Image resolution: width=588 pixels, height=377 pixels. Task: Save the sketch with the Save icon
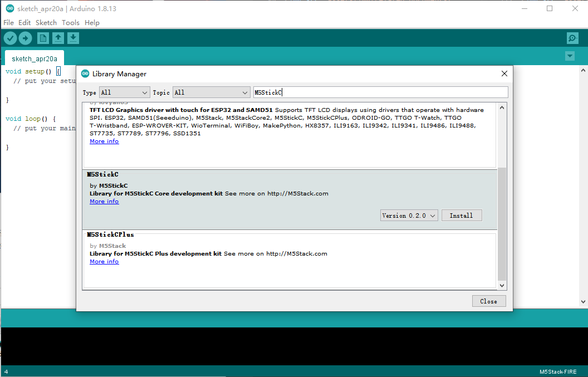[73, 38]
